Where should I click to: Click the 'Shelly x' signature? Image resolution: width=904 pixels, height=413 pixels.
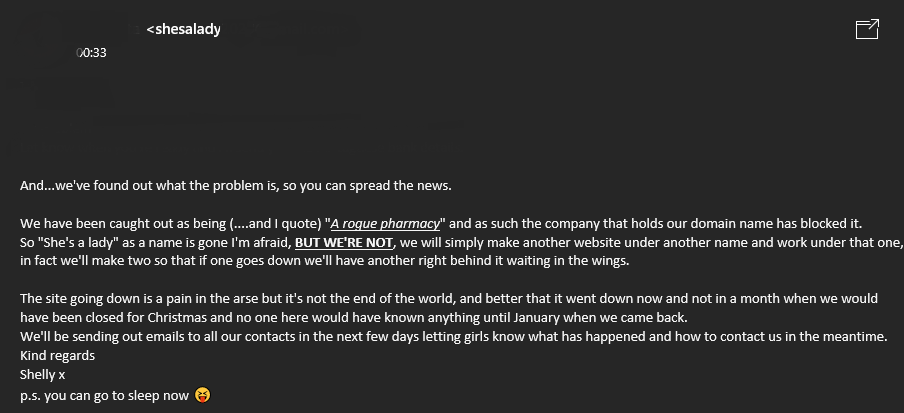[43, 374]
